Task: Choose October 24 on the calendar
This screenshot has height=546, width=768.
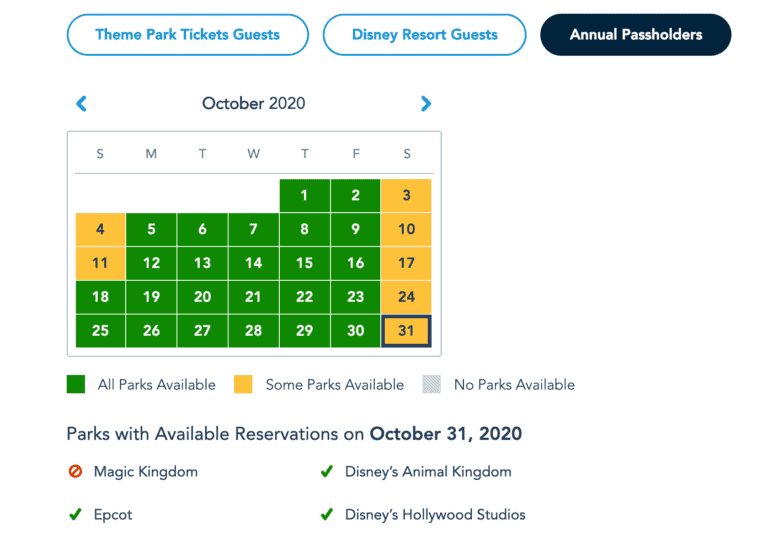Action: tap(406, 297)
